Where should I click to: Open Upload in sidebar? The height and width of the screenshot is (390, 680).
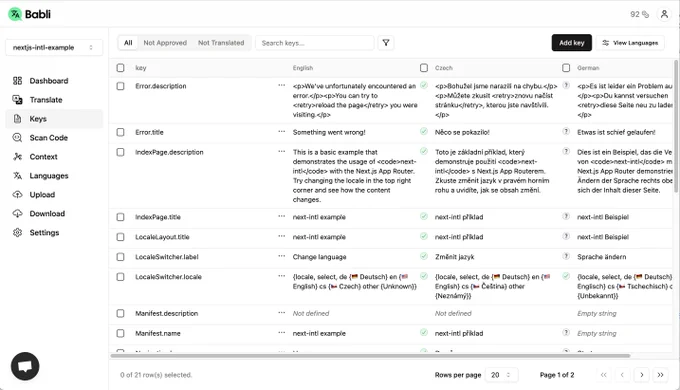point(54,195)
